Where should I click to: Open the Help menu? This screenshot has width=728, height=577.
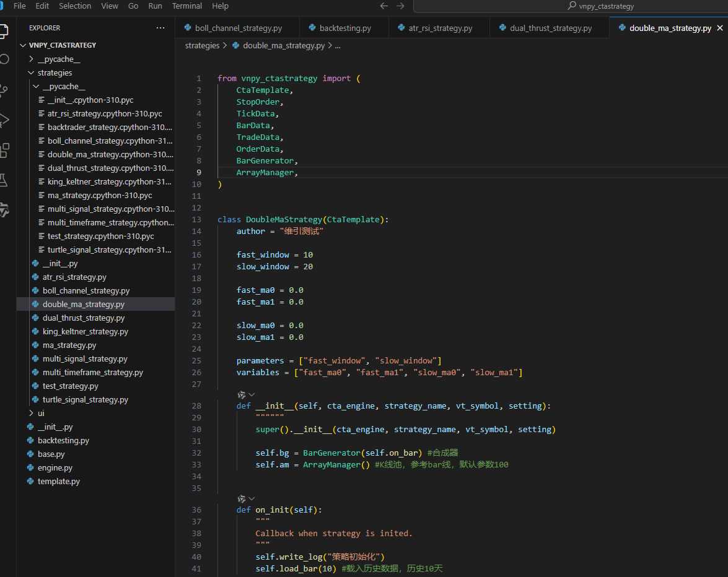220,6
